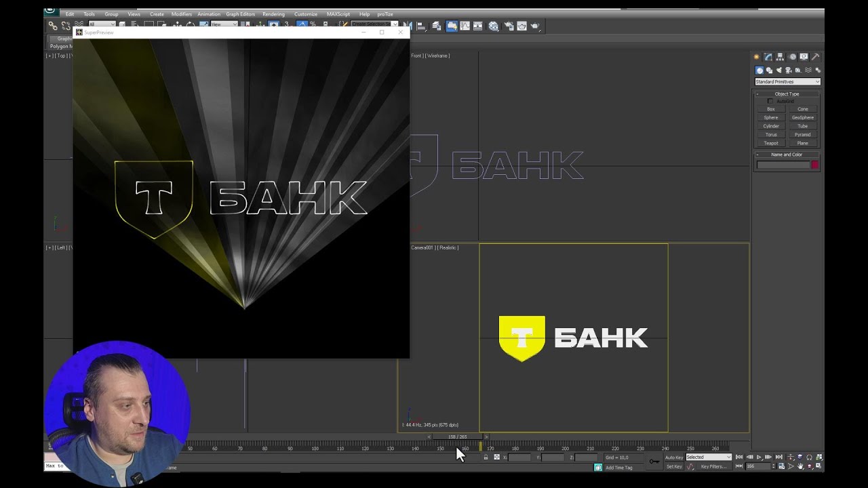Open the Render Setup dialog icon
The image size is (868, 488).
tap(508, 26)
